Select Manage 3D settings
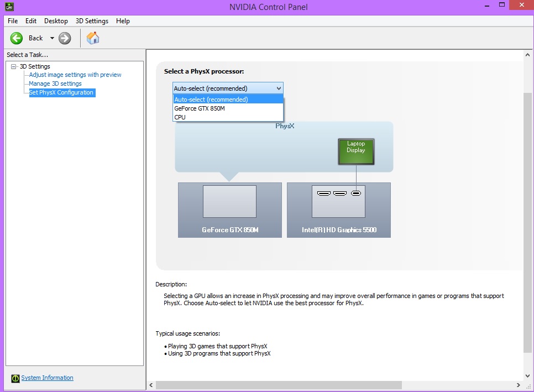The image size is (534, 392). (x=55, y=83)
